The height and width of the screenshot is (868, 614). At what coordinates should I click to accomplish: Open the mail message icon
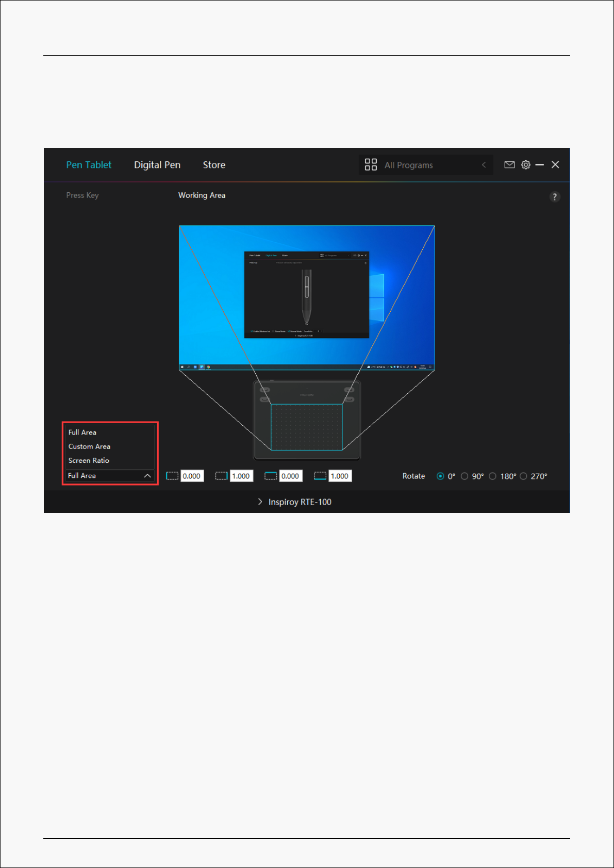click(x=509, y=165)
